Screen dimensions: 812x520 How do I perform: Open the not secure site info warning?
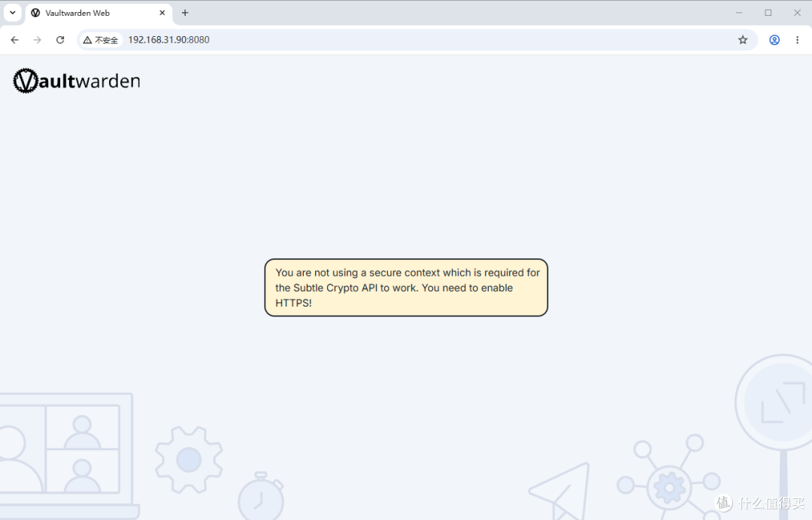click(x=101, y=40)
